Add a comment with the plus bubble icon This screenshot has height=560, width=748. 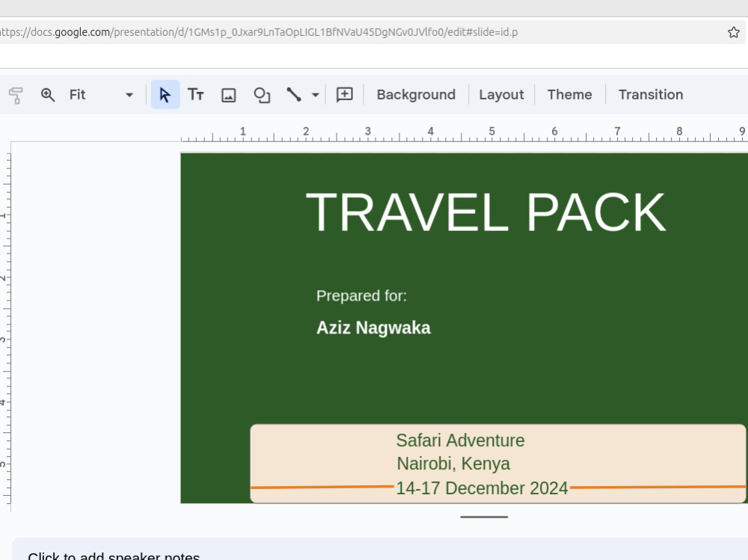344,94
